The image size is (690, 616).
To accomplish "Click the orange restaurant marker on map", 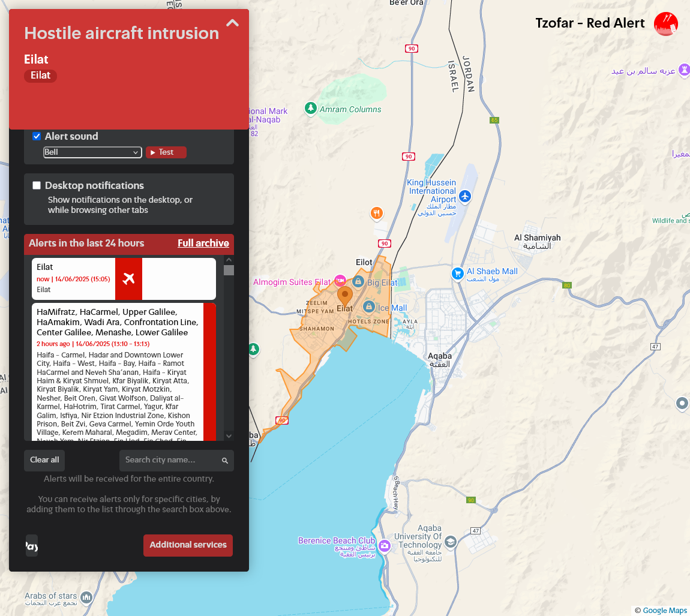I will point(377,214).
